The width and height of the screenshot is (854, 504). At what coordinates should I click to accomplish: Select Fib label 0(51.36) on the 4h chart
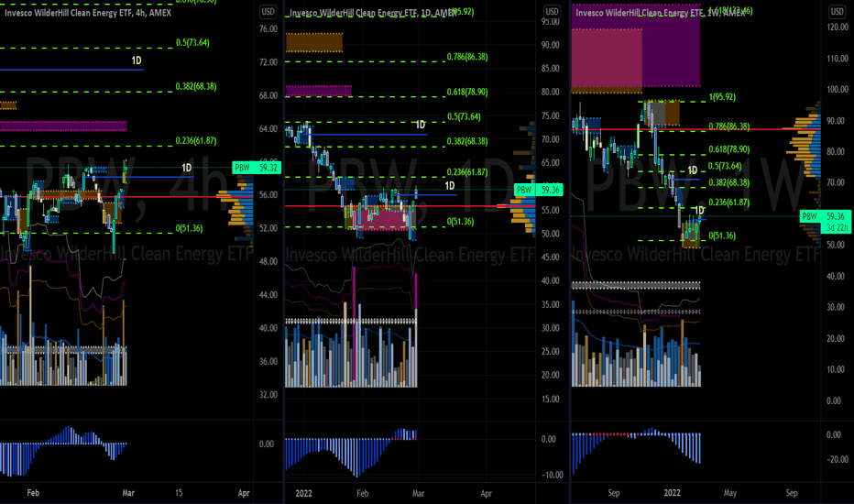(189, 228)
